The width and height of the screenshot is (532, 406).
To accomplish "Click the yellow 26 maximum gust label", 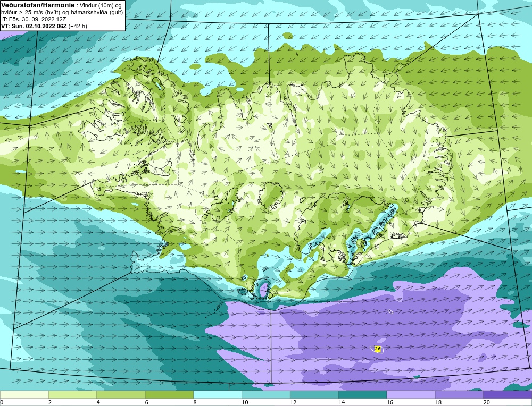I will (378, 349).
